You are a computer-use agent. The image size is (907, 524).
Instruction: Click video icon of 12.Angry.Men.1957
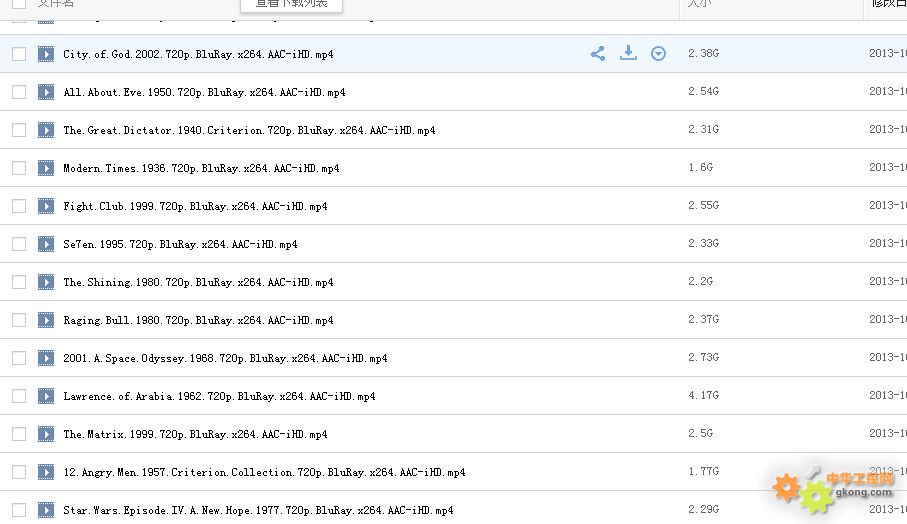[46, 473]
